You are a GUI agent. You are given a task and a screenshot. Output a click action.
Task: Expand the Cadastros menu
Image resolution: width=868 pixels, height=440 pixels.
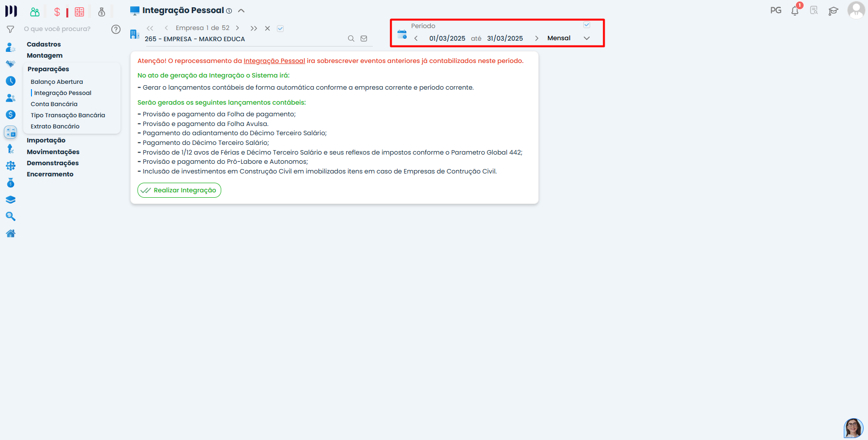pos(44,44)
